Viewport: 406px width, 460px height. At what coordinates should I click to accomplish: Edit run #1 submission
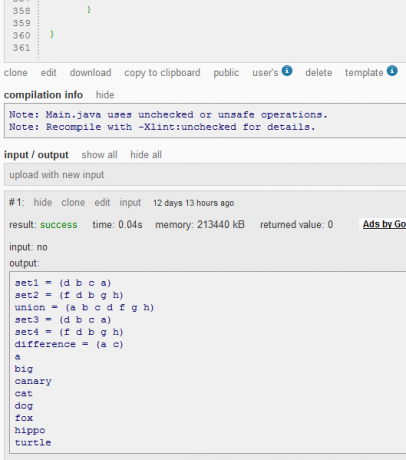tap(102, 203)
